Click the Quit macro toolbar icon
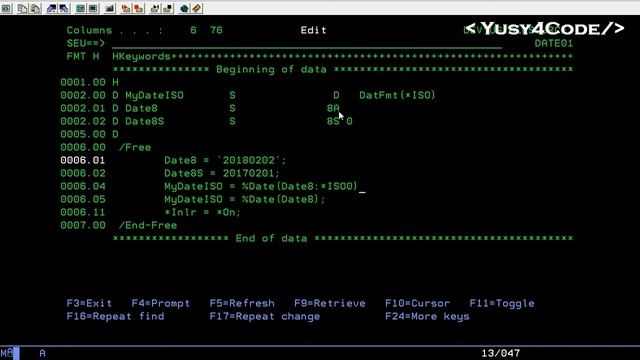 167,8
